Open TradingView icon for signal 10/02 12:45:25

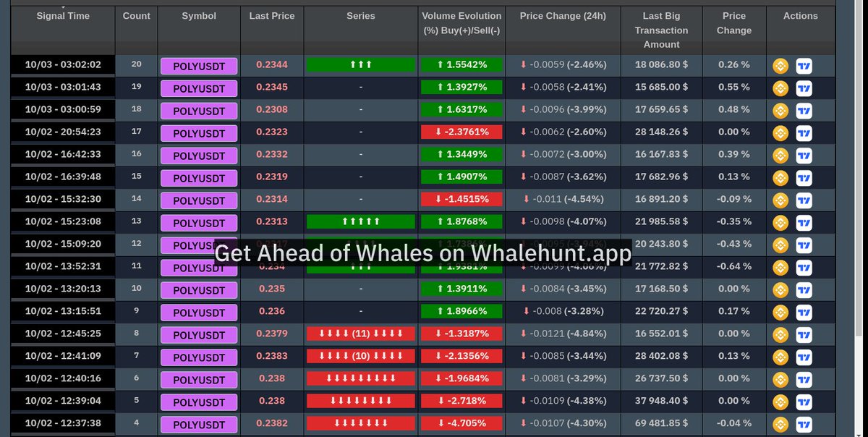coord(804,335)
